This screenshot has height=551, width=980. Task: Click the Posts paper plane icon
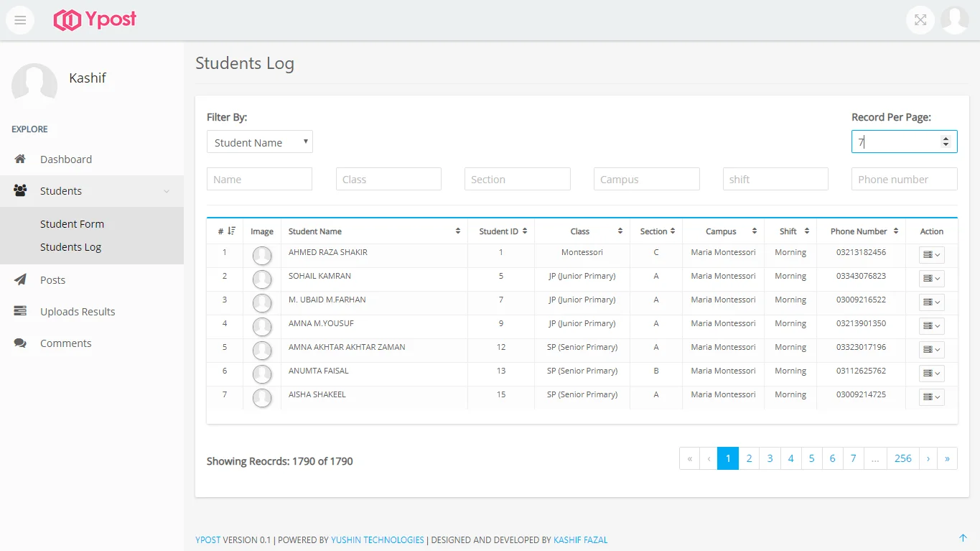[20, 280]
